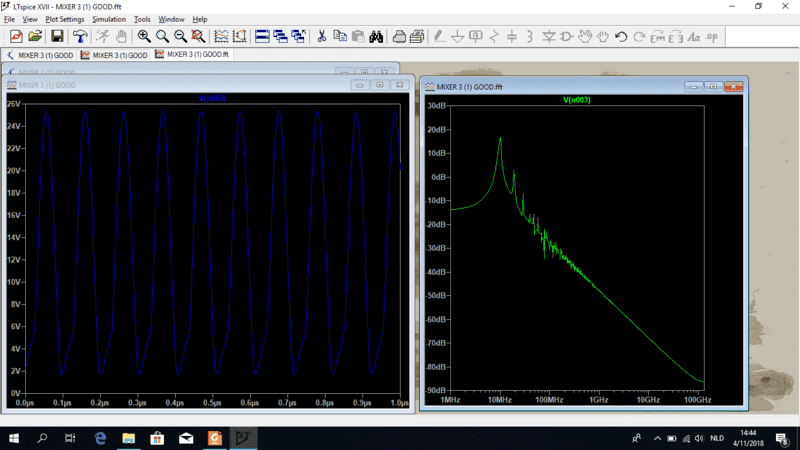This screenshot has width=800, height=450.
Task: Click the Run simulation icon
Action: point(101,37)
